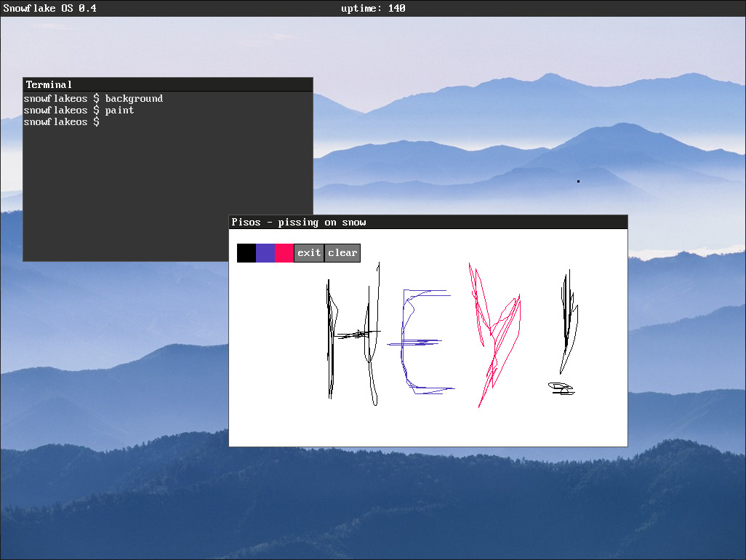
Task: Click the small black dot on desktop wallpaper
Action: [x=578, y=181]
